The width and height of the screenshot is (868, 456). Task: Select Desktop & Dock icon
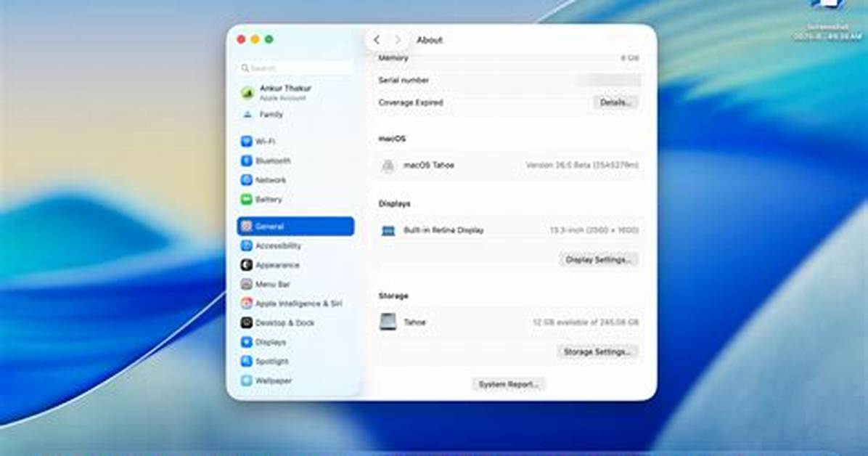(246, 322)
